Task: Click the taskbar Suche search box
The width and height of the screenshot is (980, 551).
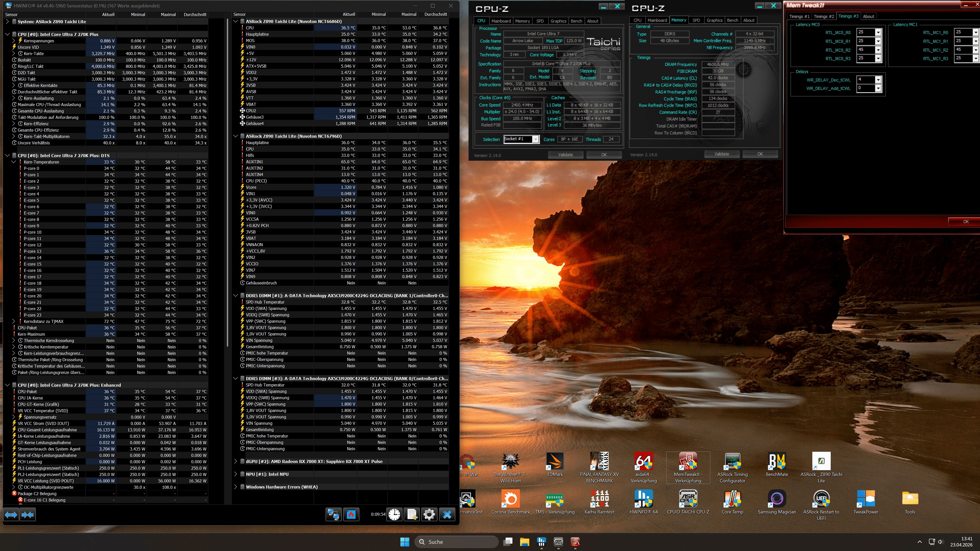Action: click(x=457, y=542)
